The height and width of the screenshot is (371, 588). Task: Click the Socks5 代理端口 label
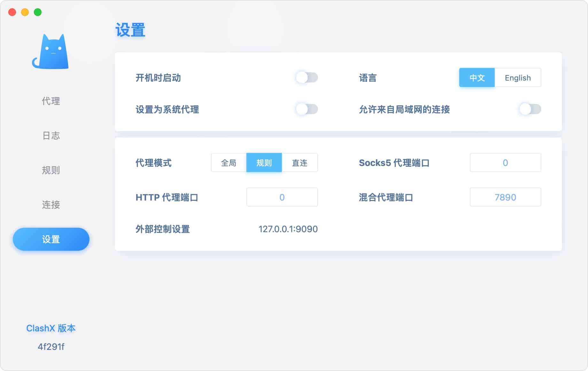click(x=394, y=163)
